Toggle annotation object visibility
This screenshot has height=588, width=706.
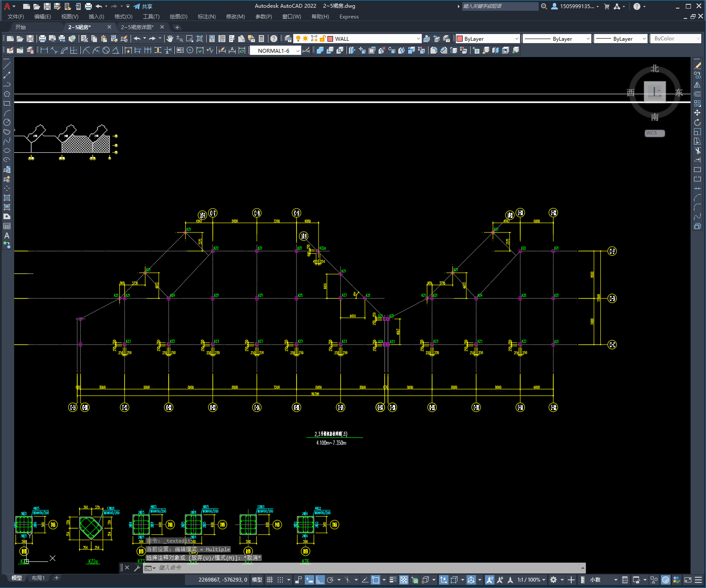[490, 580]
